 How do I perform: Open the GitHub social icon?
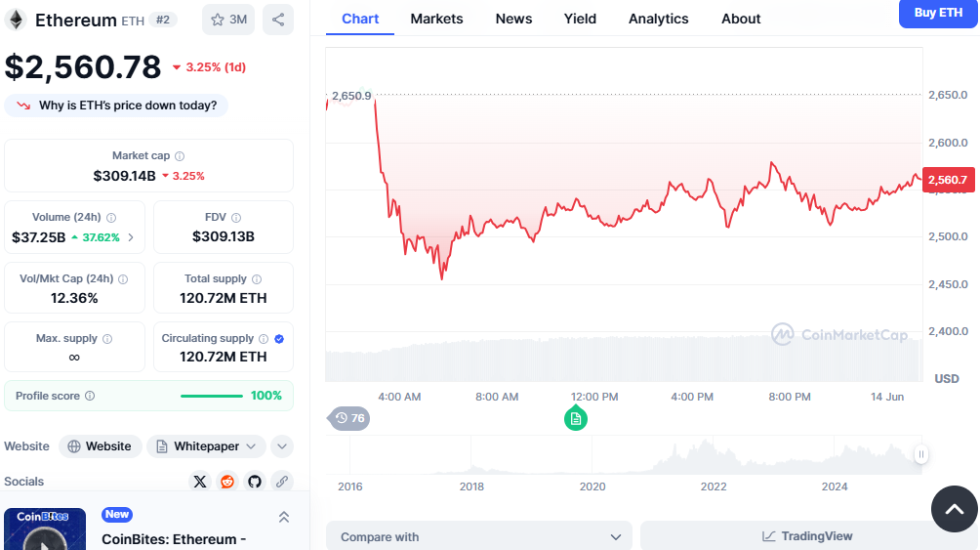pyautogui.click(x=255, y=481)
